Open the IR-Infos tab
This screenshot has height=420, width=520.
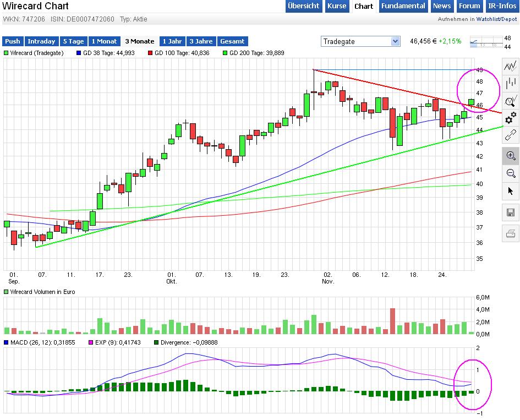click(501, 6)
